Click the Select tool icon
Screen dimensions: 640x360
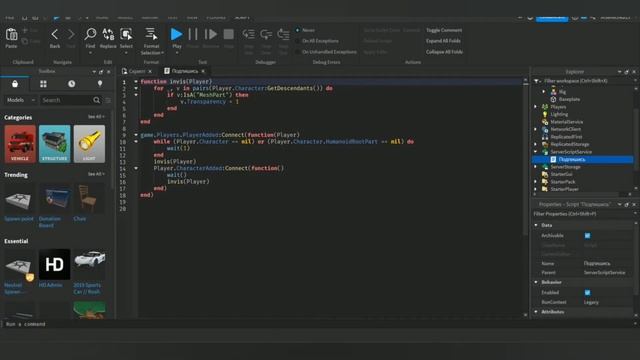(x=126, y=34)
